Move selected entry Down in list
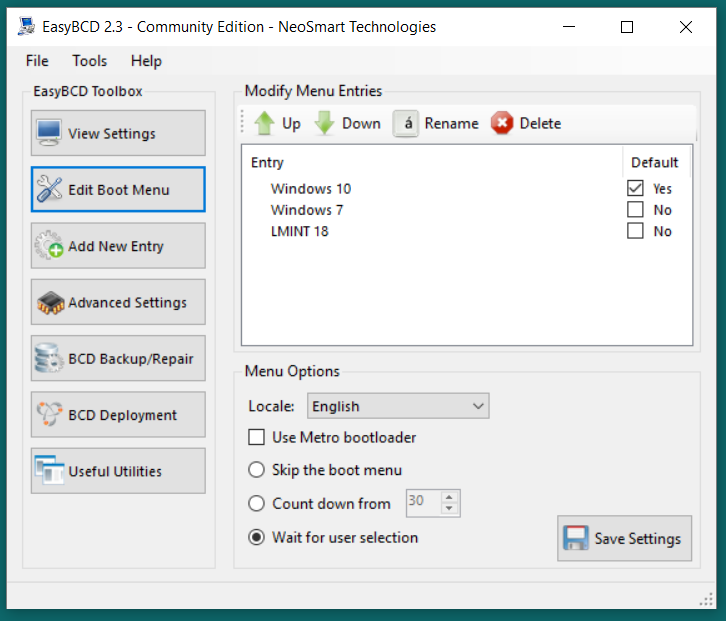Screen dimensions: 726x621 [347, 124]
